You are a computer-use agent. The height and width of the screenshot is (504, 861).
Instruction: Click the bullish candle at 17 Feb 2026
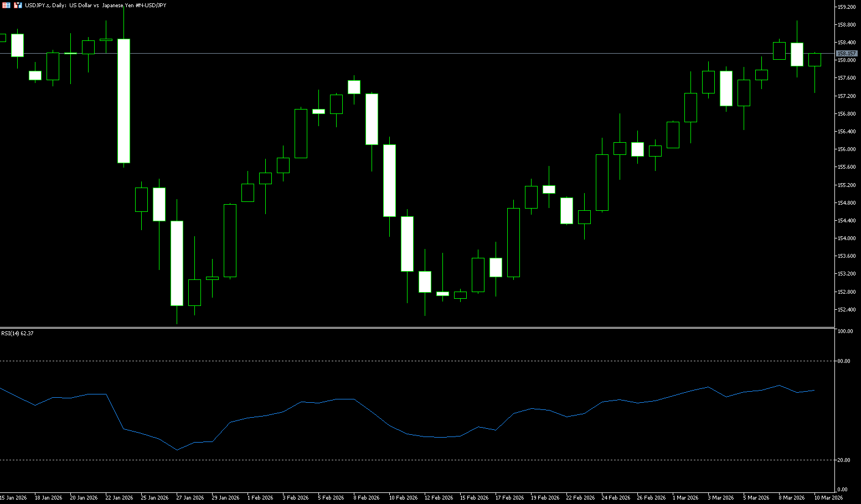point(513,242)
